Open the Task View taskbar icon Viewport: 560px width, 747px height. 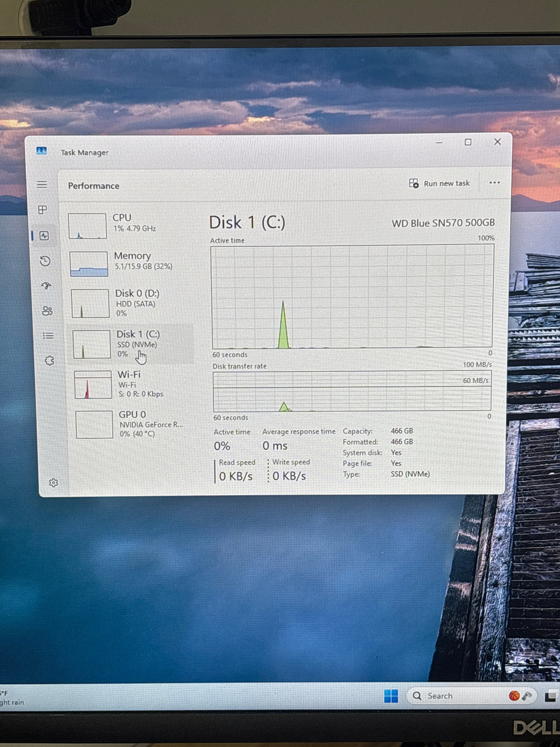click(x=551, y=696)
